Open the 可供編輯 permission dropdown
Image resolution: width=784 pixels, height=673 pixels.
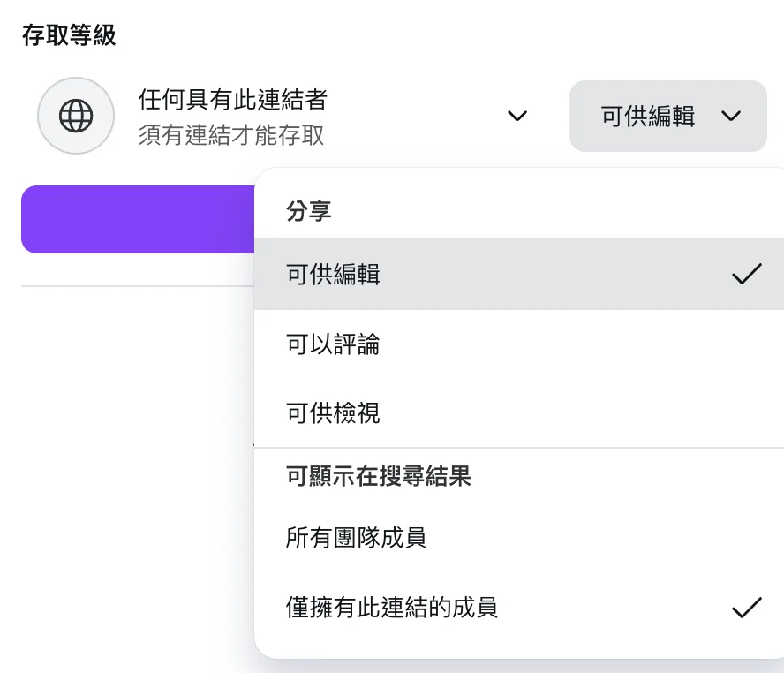click(667, 116)
